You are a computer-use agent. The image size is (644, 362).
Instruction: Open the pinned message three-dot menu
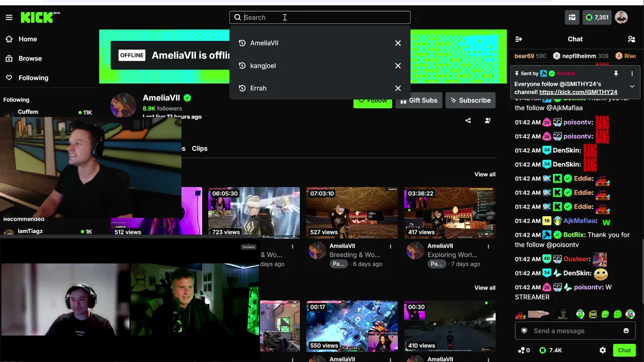click(x=632, y=73)
